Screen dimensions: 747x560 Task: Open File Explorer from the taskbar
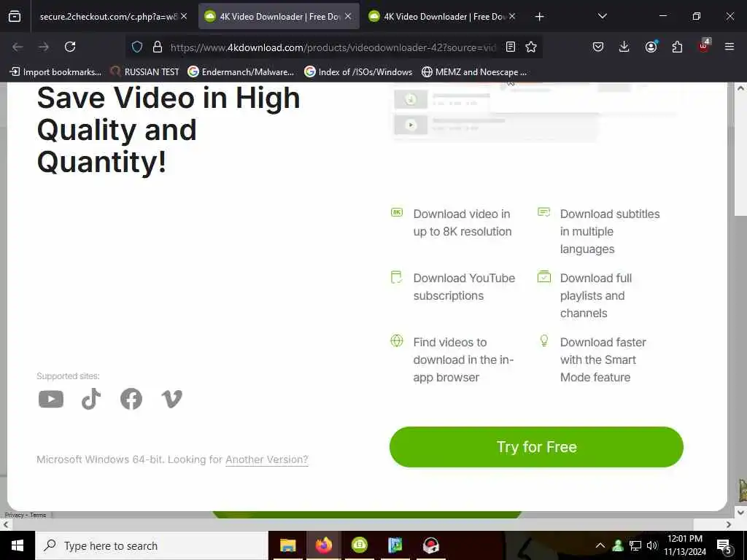coord(287,545)
